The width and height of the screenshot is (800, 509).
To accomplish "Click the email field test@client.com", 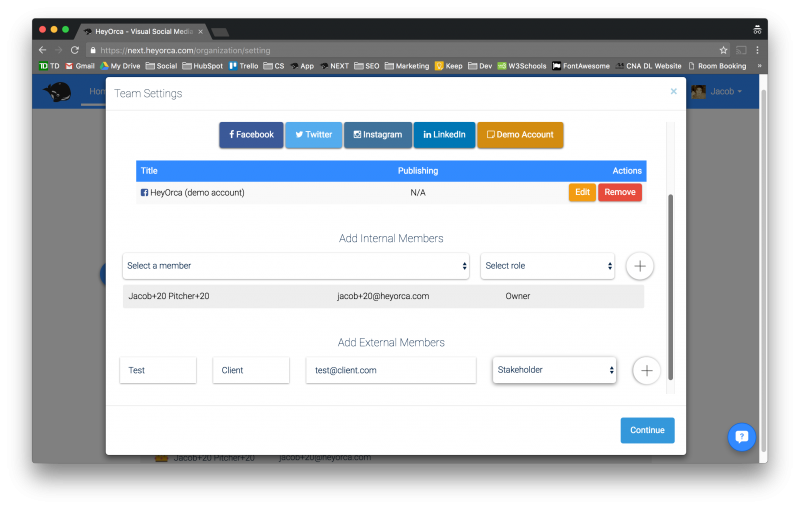I will (x=391, y=370).
